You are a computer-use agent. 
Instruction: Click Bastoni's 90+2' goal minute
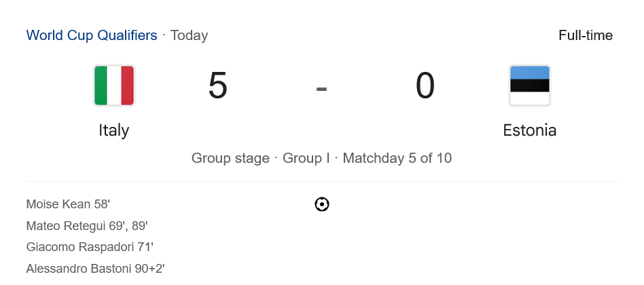point(149,269)
